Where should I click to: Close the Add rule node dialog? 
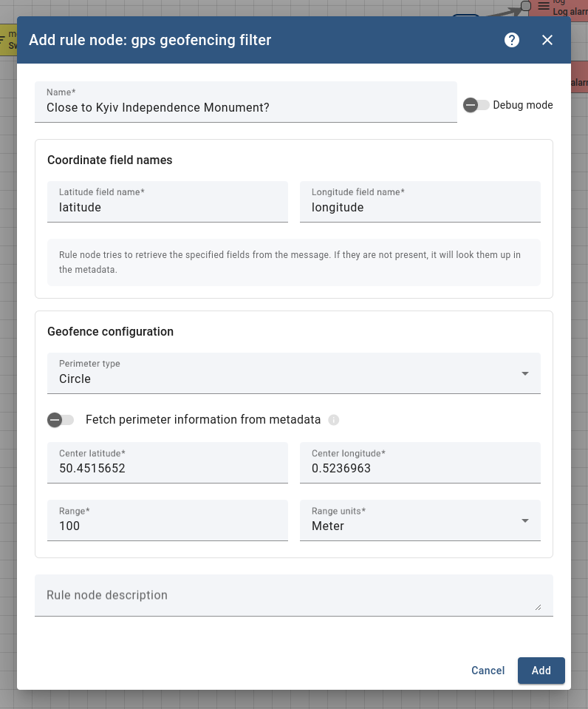point(547,40)
